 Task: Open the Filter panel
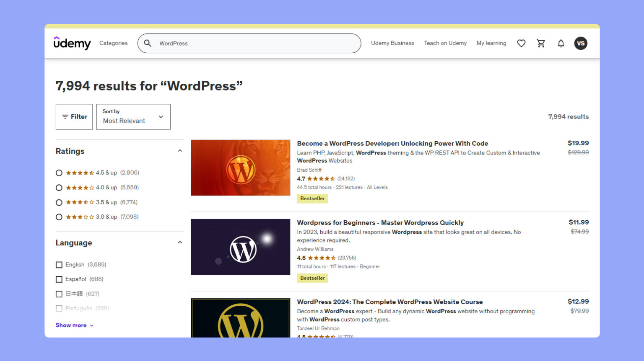(x=74, y=117)
